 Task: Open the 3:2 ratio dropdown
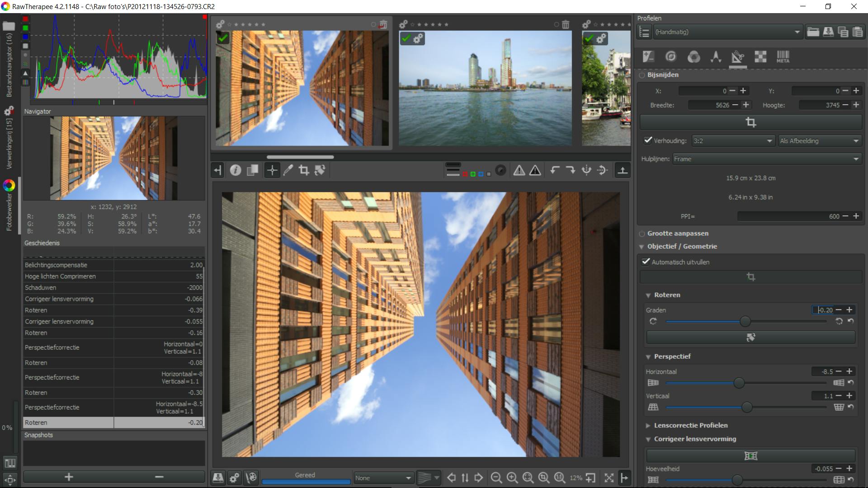tap(733, 141)
